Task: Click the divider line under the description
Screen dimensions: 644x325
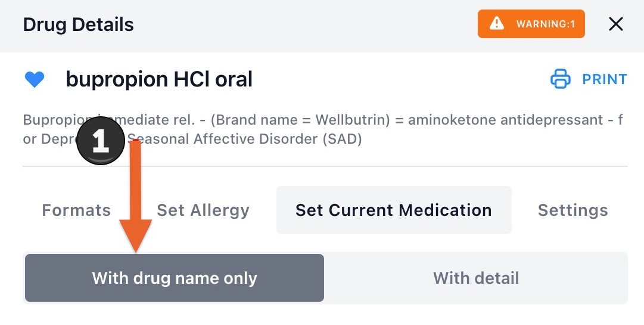Action: click(x=325, y=166)
